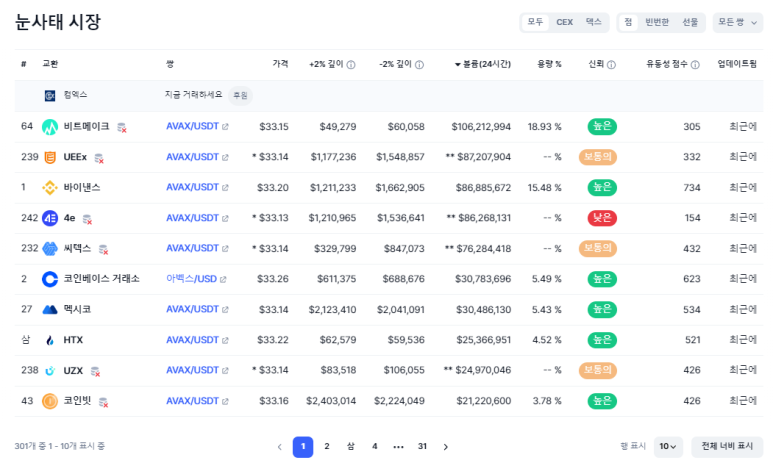Click external link icon in 비트메이크 pair
This screenshot has height=463, width=773.
point(225,127)
